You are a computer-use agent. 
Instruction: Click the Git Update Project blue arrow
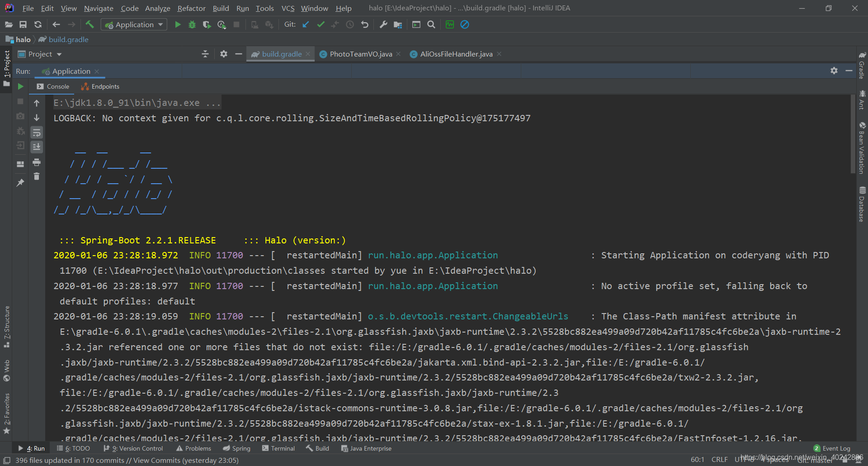point(306,24)
